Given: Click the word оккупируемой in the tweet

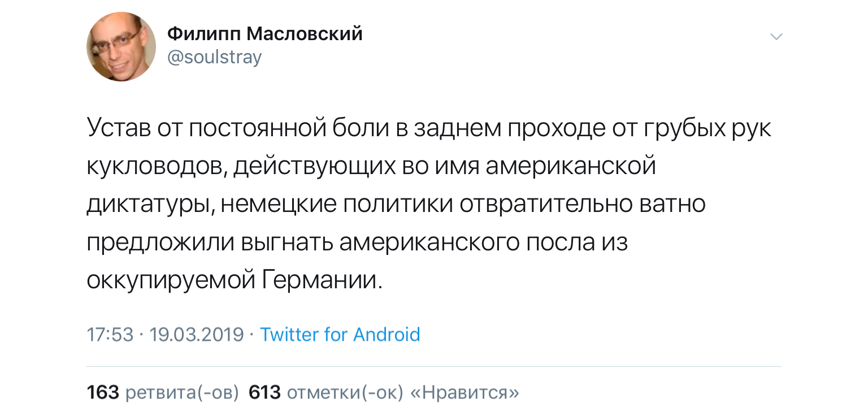Looking at the screenshot, I should pyautogui.click(x=171, y=280).
